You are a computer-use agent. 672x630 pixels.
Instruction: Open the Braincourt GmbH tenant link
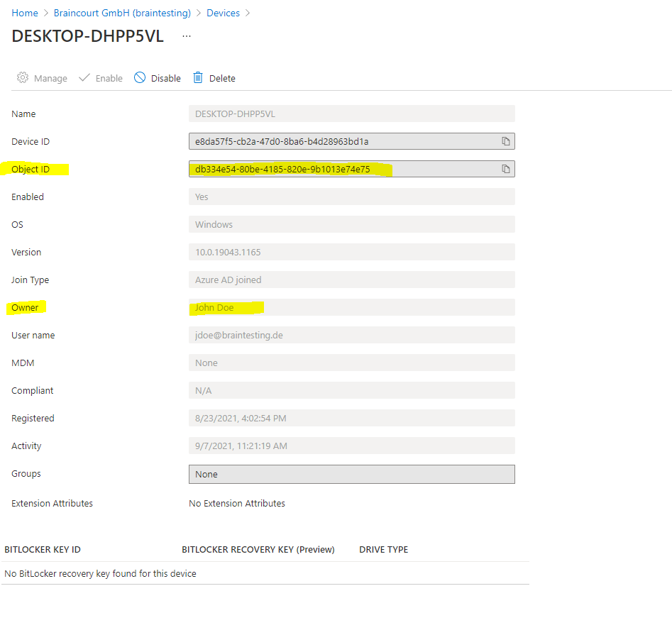[x=121, y=13]
